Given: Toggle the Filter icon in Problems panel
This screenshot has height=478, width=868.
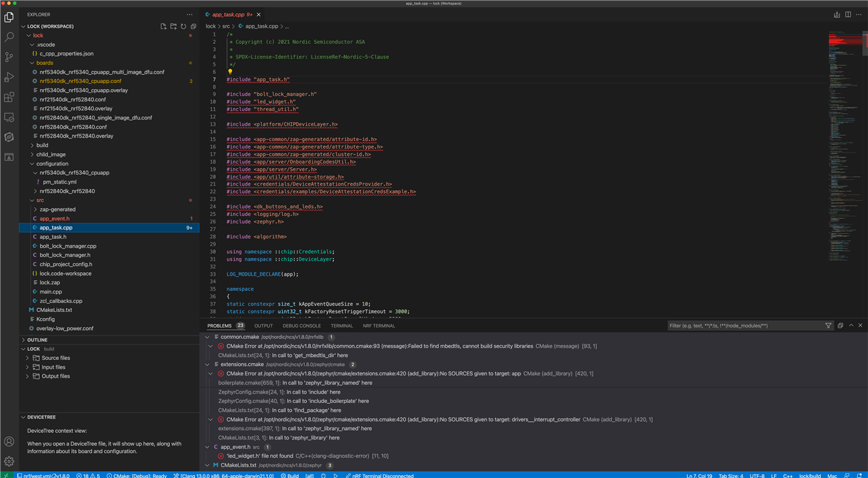Looking at the screenshot, I should pos(828,325).
